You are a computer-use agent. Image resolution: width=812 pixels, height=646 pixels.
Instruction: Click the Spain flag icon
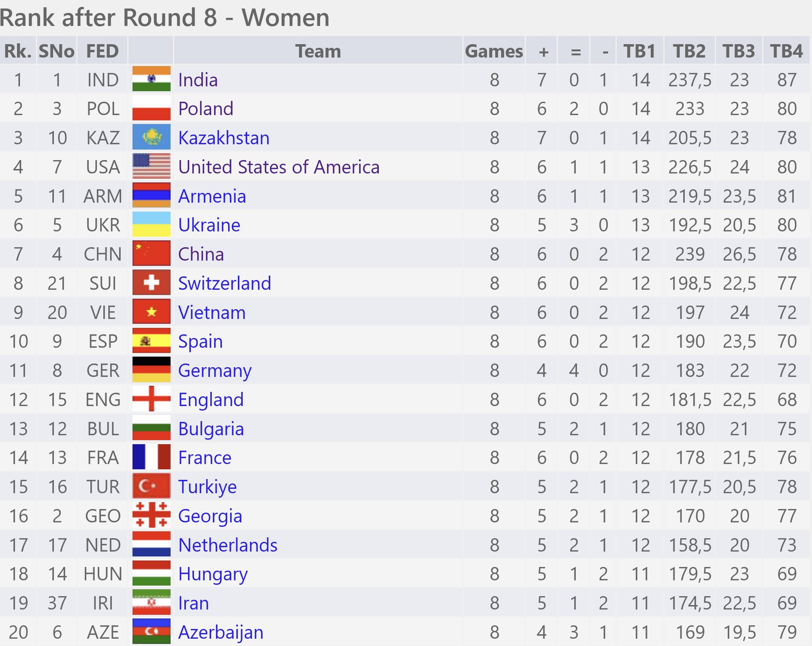point(151,341)
